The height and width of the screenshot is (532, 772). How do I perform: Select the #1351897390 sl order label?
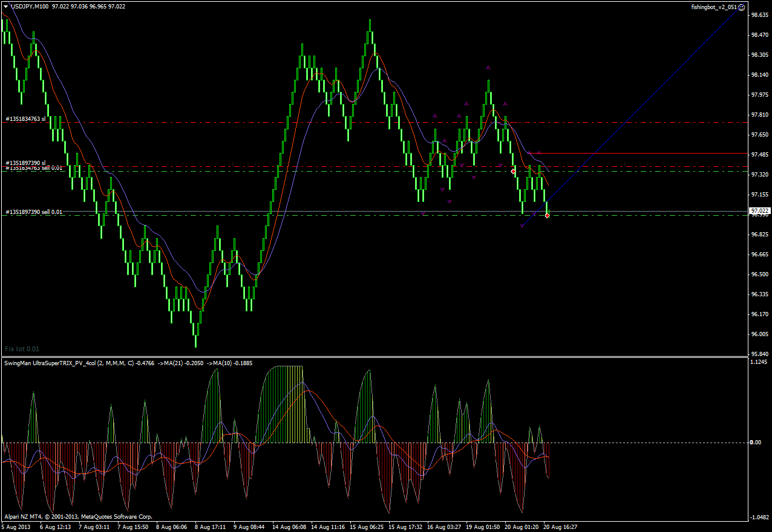pyautogui.click(x=25, y=163)
